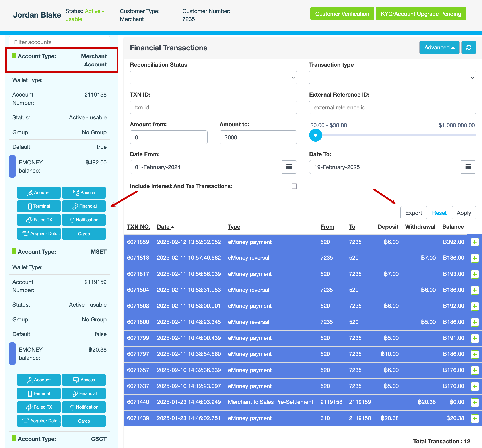Viewport: 482px width, 448px height.
Task: Sort by the TXN NO. column header
Action: click(138, 227)
